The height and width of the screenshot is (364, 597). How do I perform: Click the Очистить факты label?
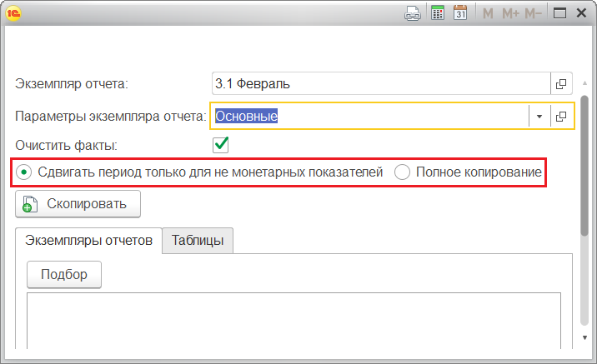pyautogui.click(x=66, y=145)
